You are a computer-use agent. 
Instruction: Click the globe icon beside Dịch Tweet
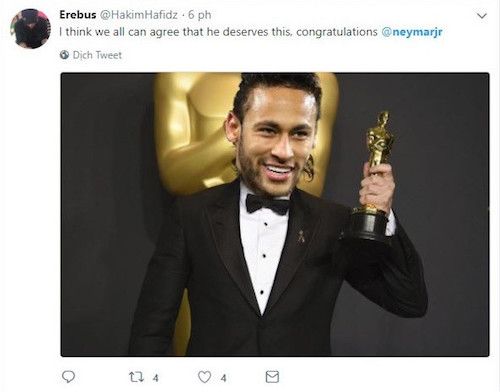point(64,55)
